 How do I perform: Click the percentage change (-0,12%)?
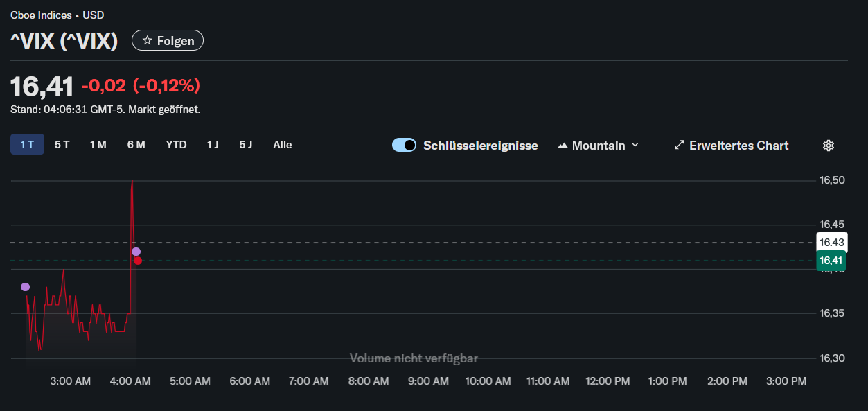coord(166,86)
